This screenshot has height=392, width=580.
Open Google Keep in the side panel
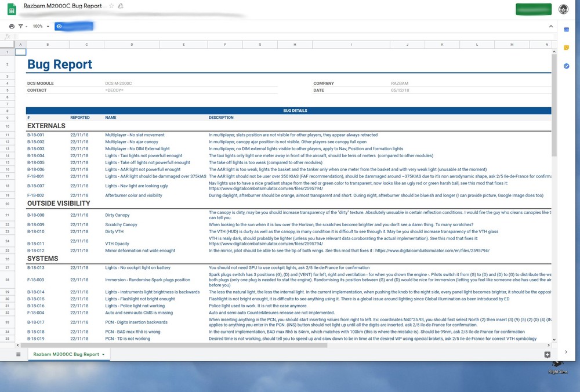coord(566,48)
